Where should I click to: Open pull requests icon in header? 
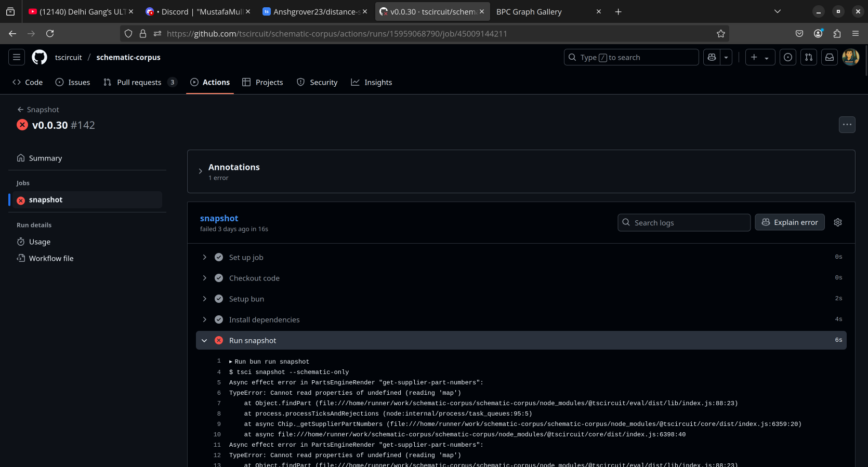coord(809,57)
